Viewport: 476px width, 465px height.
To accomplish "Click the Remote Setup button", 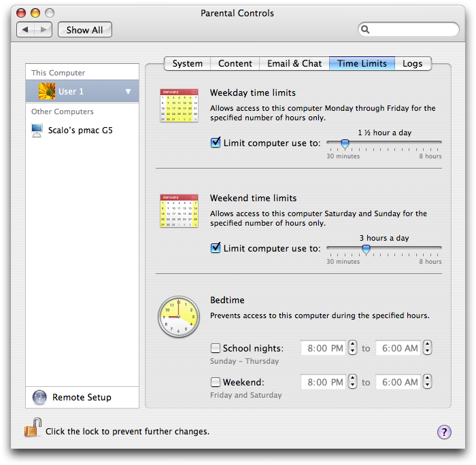I will point(82,397).
